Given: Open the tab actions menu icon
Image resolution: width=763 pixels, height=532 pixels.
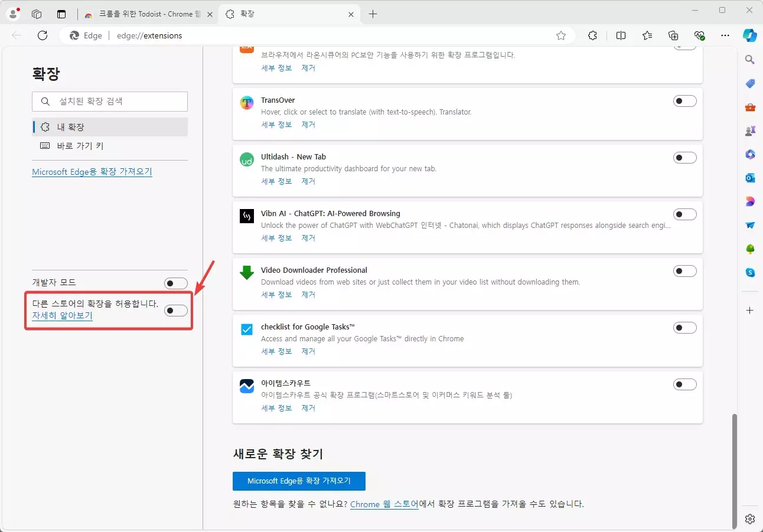Looking at the screenshot, I should click(x=61, y=14).
